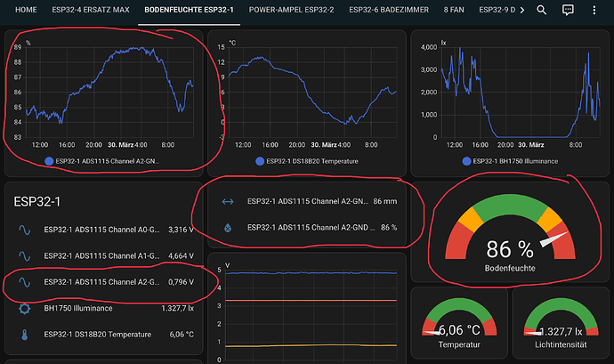
Task: Toggle DS18B20 Temperature series in chart legend
Action: coord(307,161)
